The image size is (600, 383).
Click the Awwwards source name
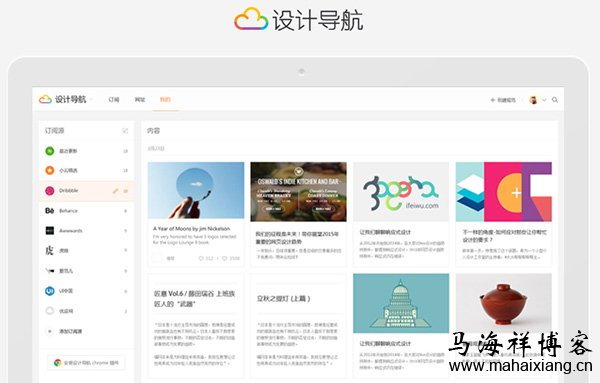[x=71, y=231]
